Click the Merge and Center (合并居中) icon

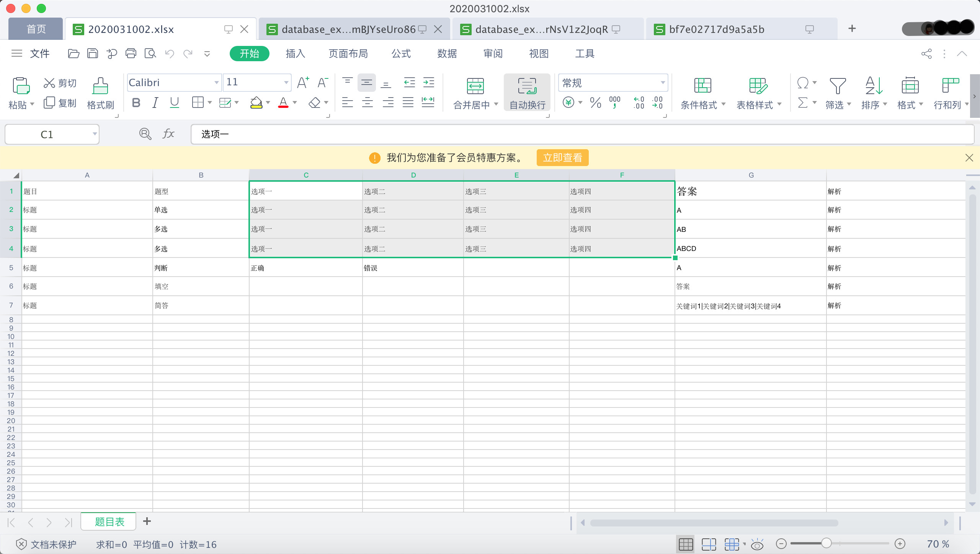[x=475, y=86]
